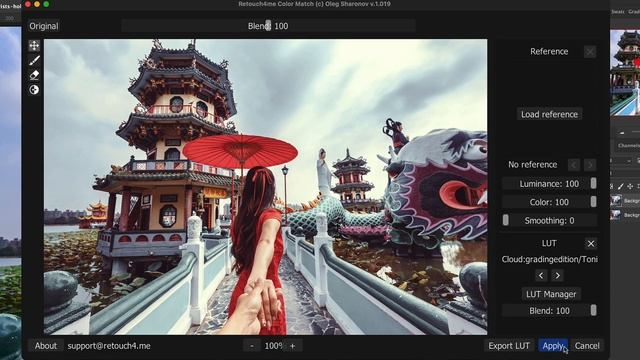
Task: Zoom out with minus button
Action: 252,346
